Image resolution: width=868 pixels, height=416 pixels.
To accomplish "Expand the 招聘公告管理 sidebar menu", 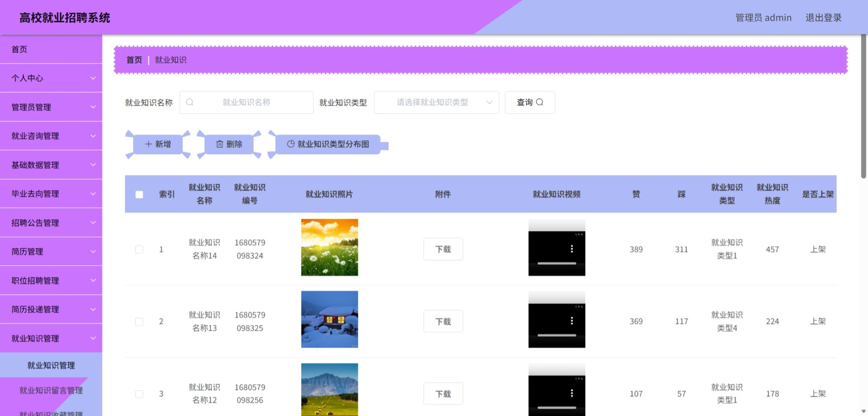I will coord(51,222).
